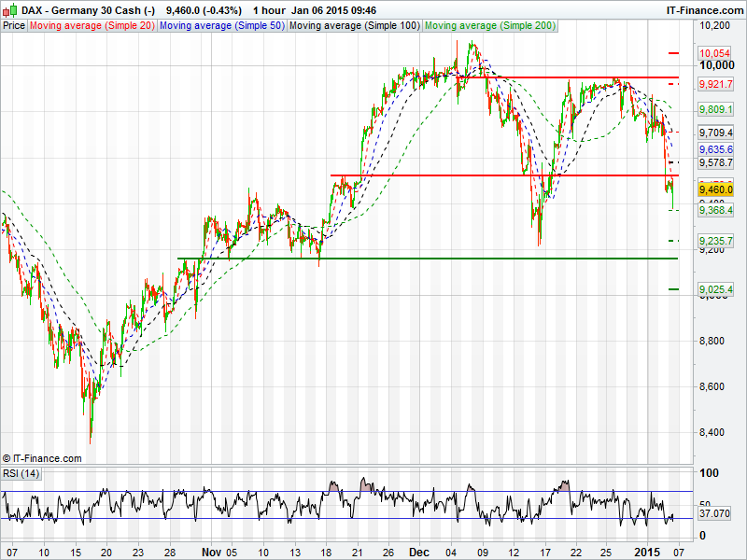Click the 9,025.4 green price label
Image resolution: width=747 pixels, height=560 pixels.
pyautogui.click(x=715, y=289)
